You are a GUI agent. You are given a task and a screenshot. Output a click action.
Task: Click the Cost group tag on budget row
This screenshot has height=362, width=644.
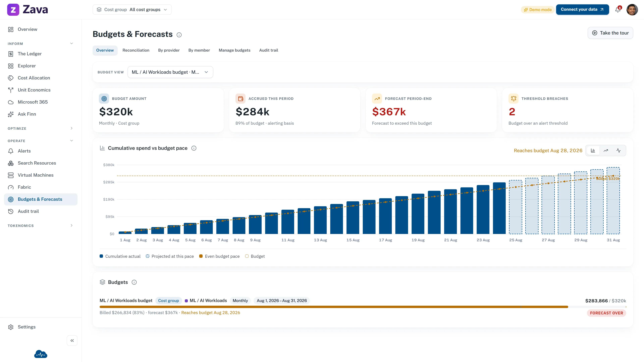[169, 300]
